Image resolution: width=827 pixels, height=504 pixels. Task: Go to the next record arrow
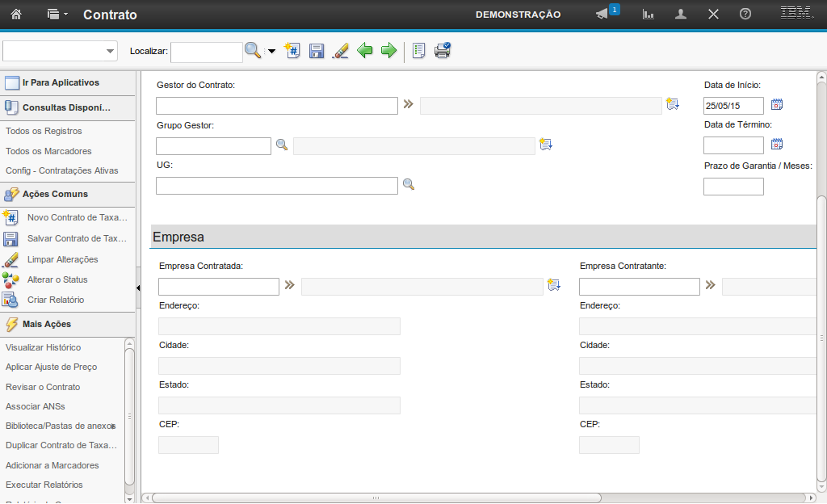tap(388, 51)
